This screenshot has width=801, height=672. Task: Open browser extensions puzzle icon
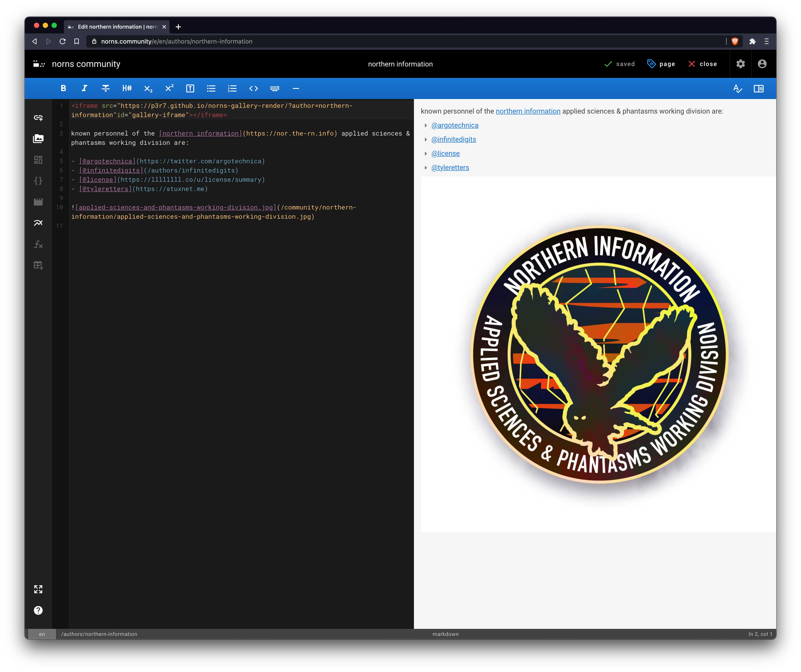pos(752,42)
